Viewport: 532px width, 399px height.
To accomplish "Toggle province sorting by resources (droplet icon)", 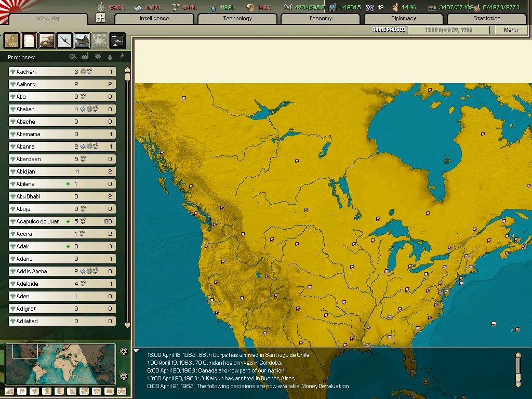I will pos(110,57).
